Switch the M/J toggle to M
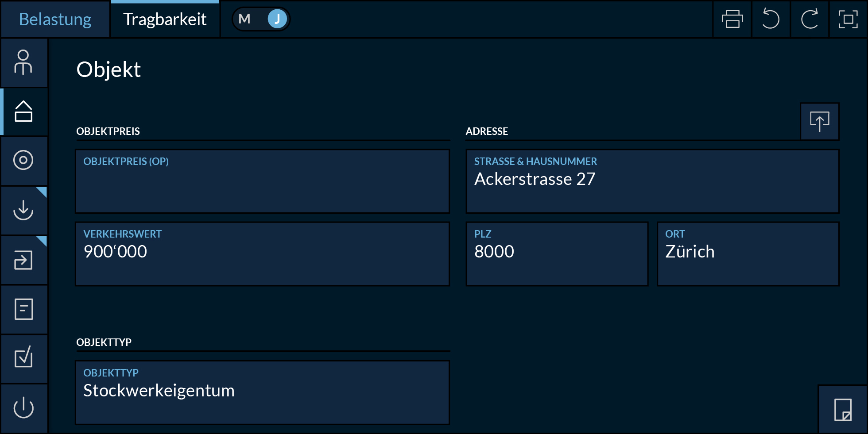The width and height of the screenshot is (868, 434). (x=244, y=19)
